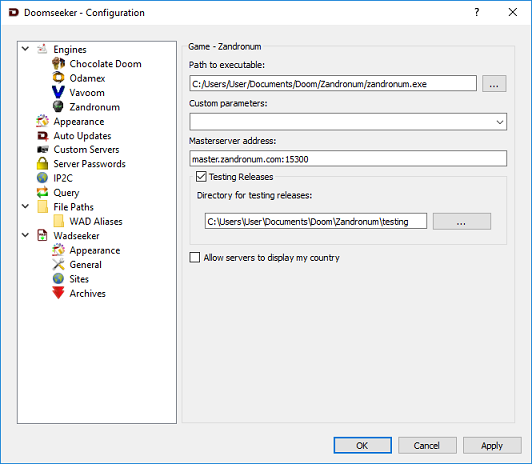Open the Custom Servers settings page
Image resolution: width=532 pixels, height=464 pixels.
[86, 150]
